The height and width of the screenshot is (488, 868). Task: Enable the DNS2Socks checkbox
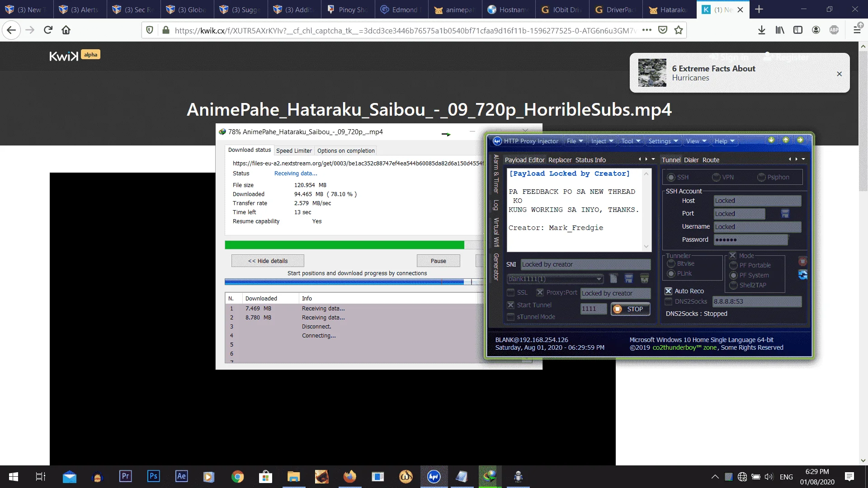tap(668, 301)
